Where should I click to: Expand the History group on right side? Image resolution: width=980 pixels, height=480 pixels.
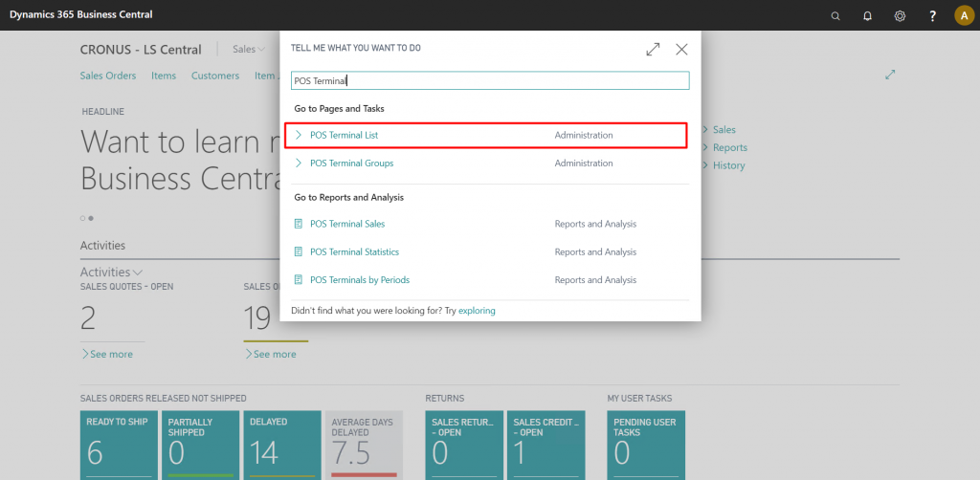(x=724, y=165)
